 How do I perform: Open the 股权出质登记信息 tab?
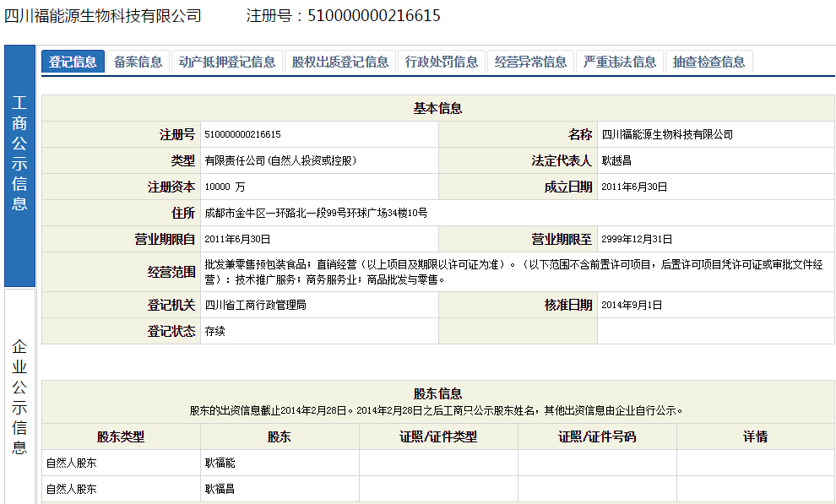click(339, 62)
